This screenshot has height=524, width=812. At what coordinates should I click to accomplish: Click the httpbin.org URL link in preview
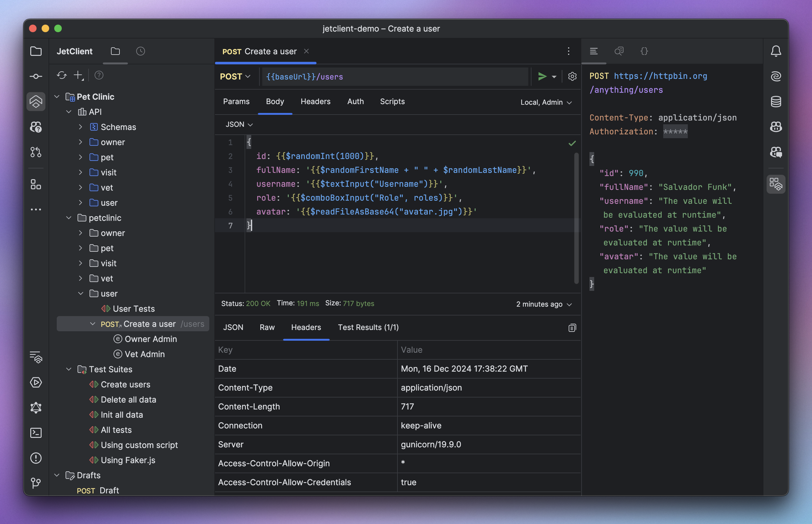660,76
